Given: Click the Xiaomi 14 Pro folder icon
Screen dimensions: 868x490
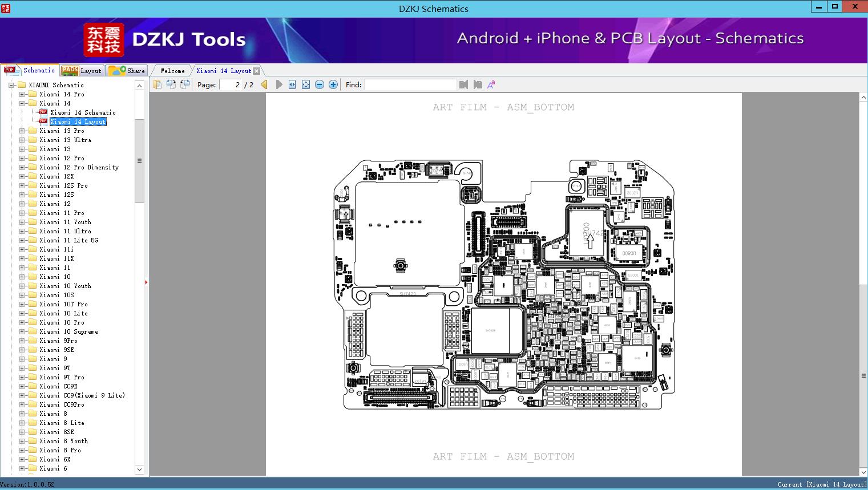Looking at the screenshot, I should 33,94.
